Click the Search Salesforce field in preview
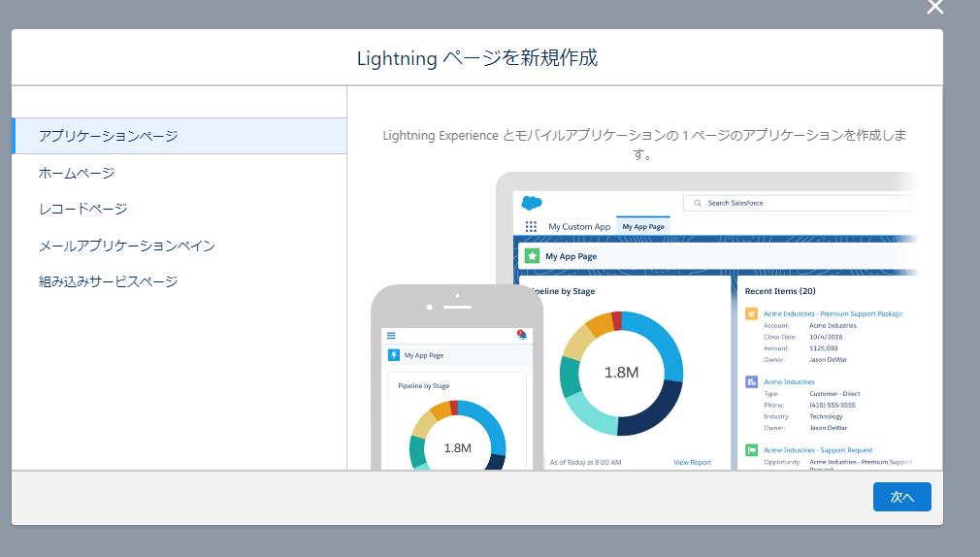The height and width of the screenshot is (557, 980). click(x=797, y=203)
